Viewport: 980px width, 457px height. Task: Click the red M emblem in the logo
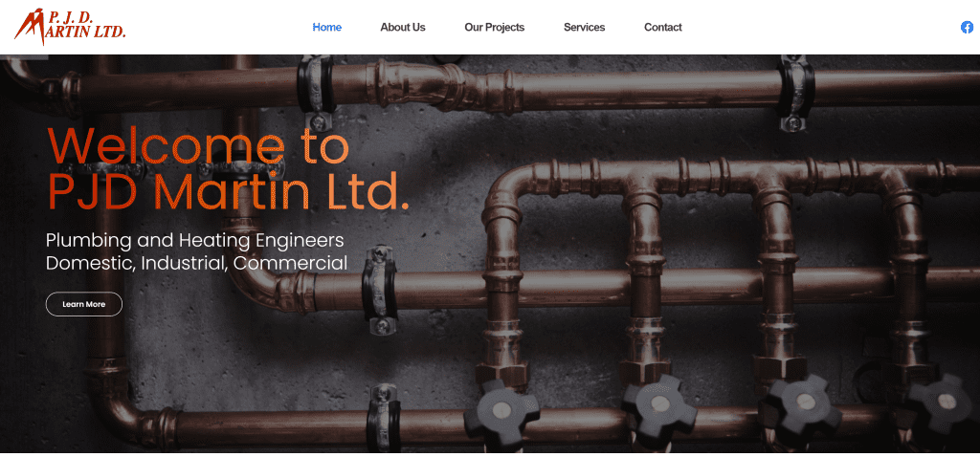pyautogui.click(x=32, y=27)
